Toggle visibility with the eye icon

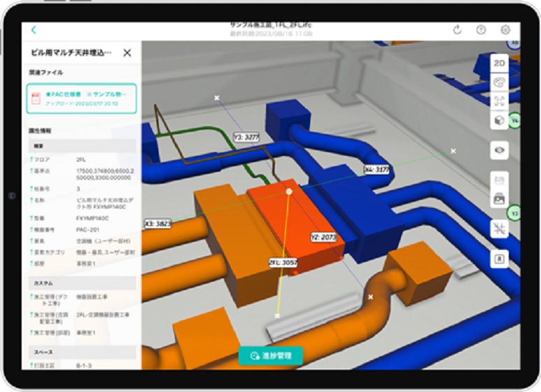point(499,150)
